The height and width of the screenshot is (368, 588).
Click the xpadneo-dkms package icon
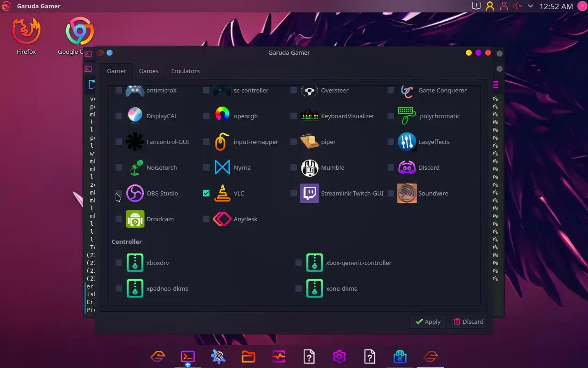(x=135, y=288)
